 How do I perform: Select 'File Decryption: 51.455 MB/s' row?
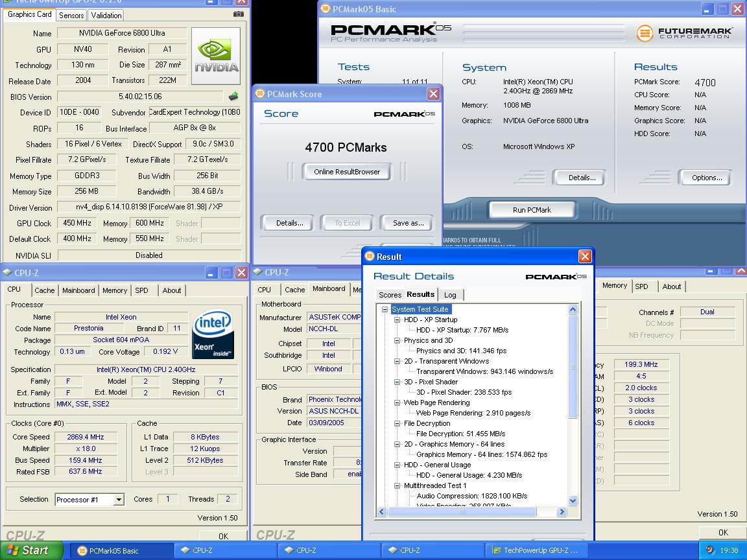pos(460,434)
